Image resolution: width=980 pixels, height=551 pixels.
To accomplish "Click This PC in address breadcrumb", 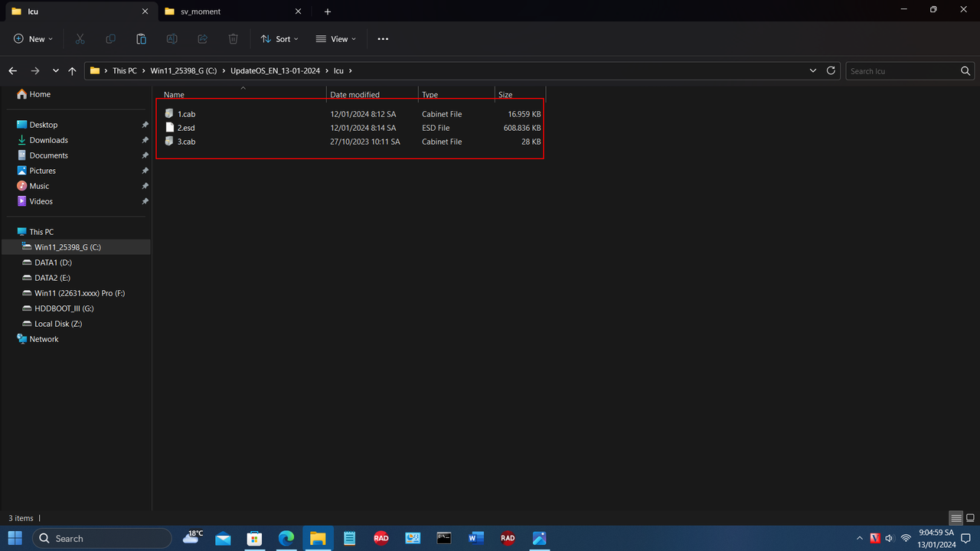I will click(124, 70).
